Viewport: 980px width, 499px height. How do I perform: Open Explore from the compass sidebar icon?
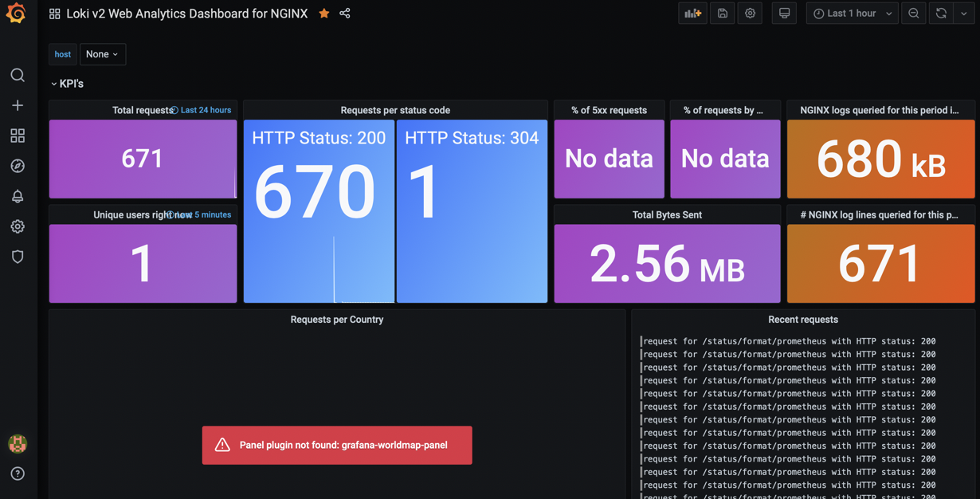(x=18, y=166)
